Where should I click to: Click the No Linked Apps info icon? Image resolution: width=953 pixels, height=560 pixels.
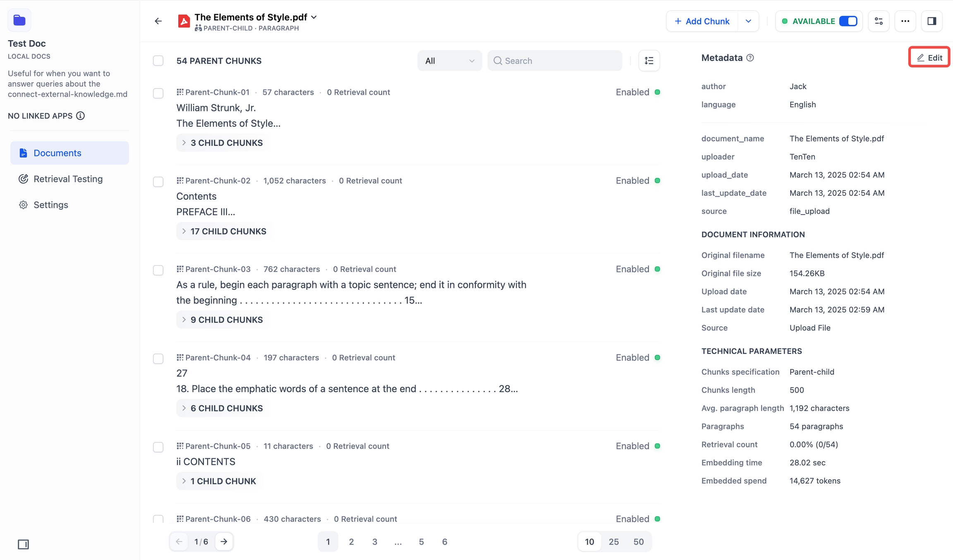coord(81,116)
